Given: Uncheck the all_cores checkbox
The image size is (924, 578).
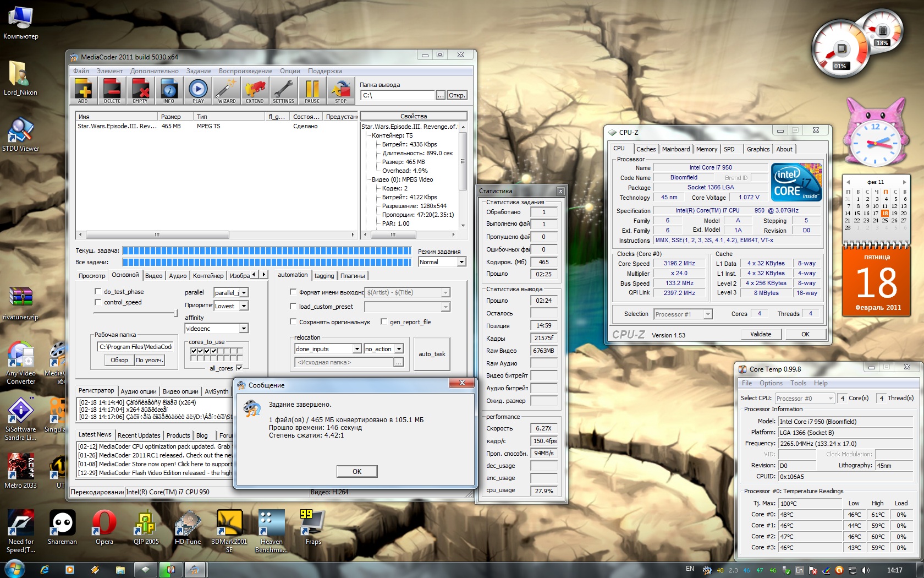Looking at the screenshot, I should [x=239, y=368].
